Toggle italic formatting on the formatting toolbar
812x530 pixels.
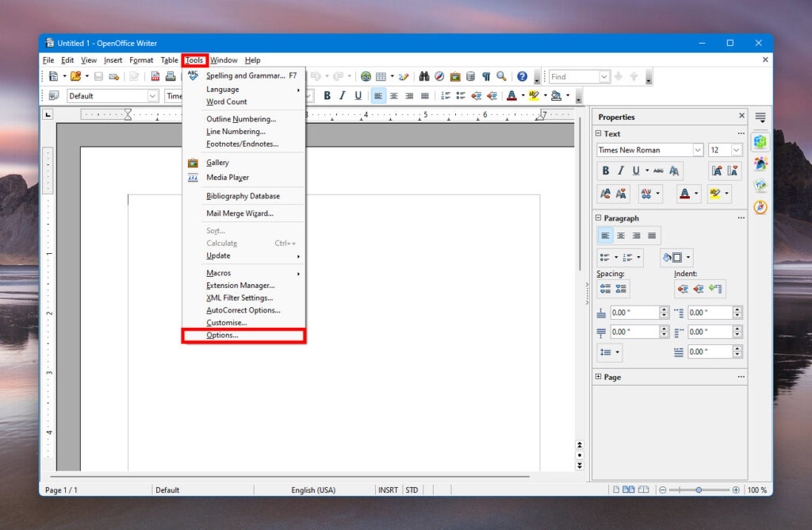point(342,95)
